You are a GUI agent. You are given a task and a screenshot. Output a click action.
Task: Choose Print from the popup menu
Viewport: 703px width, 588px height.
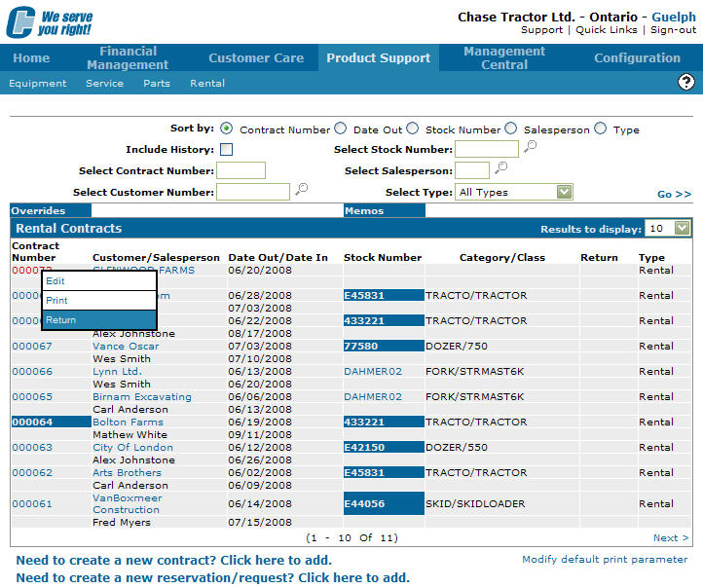point(99,300)
